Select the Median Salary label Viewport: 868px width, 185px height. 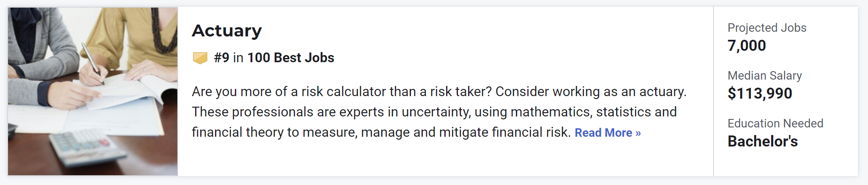765,75
